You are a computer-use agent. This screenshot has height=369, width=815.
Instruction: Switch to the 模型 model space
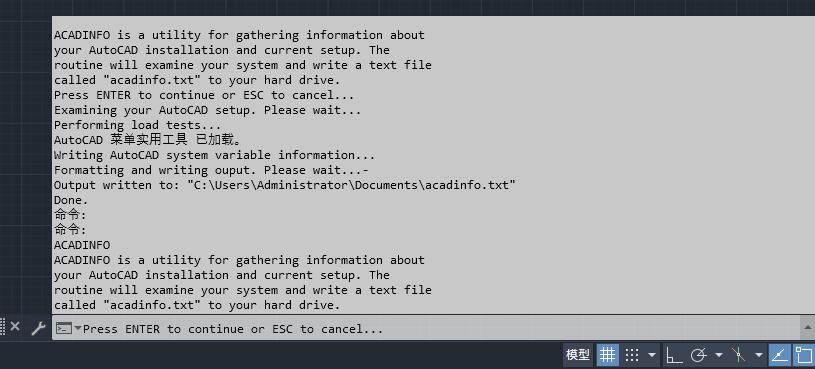[x=578, y=355]
